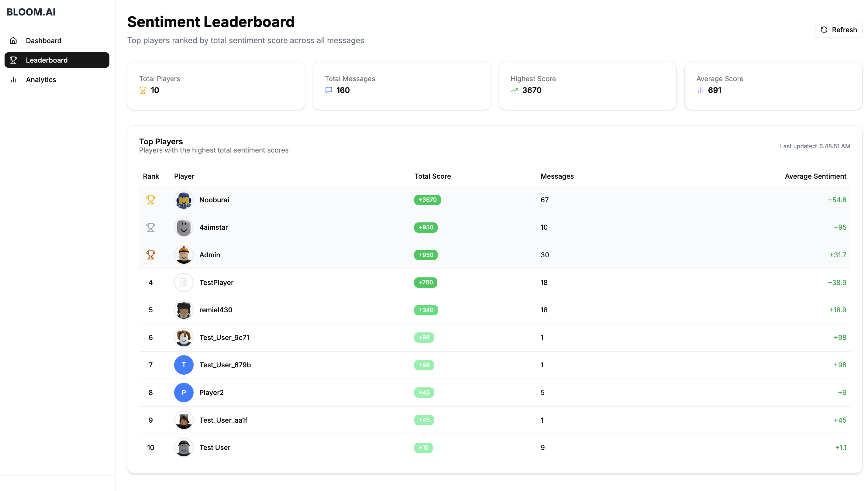This screenshot has height=491, width=868.
Task: Click the trending arrow icon in Highest Score
Action: pyautogui.click(x=514, y=90)
